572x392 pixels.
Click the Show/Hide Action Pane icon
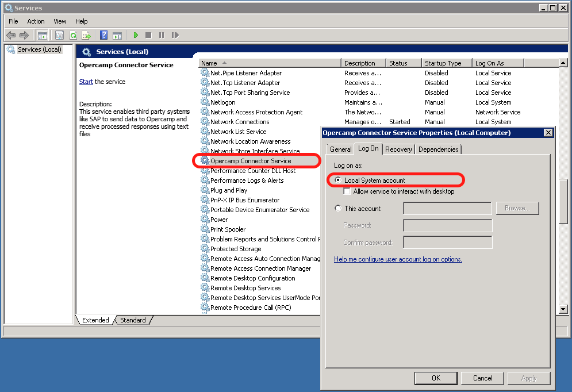coord(117,35)
